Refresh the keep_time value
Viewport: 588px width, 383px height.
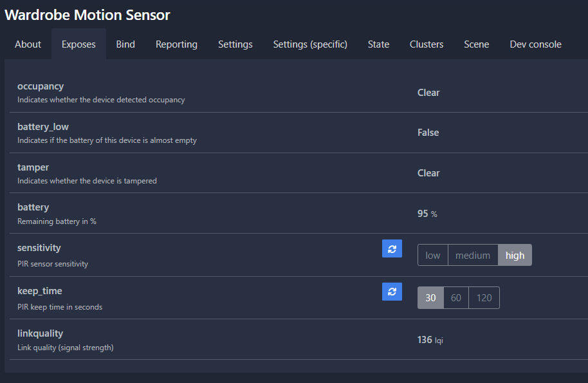(392, 291)
